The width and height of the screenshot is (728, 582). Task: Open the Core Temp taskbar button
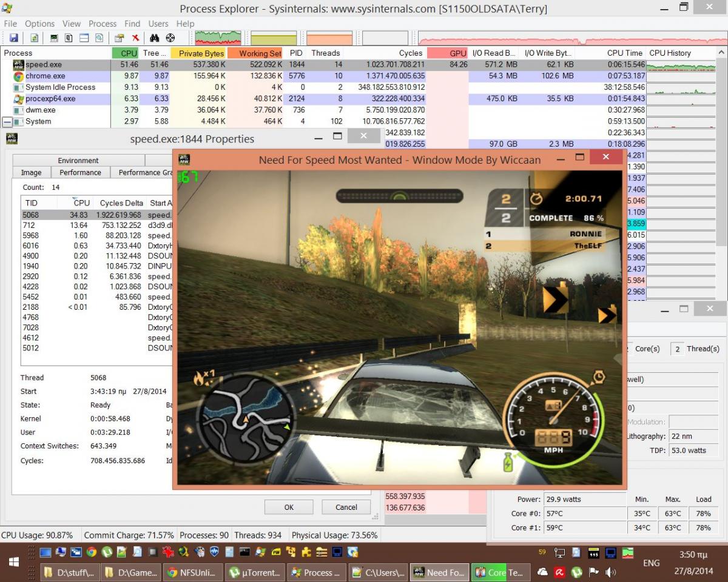click(x=500, y=572)
